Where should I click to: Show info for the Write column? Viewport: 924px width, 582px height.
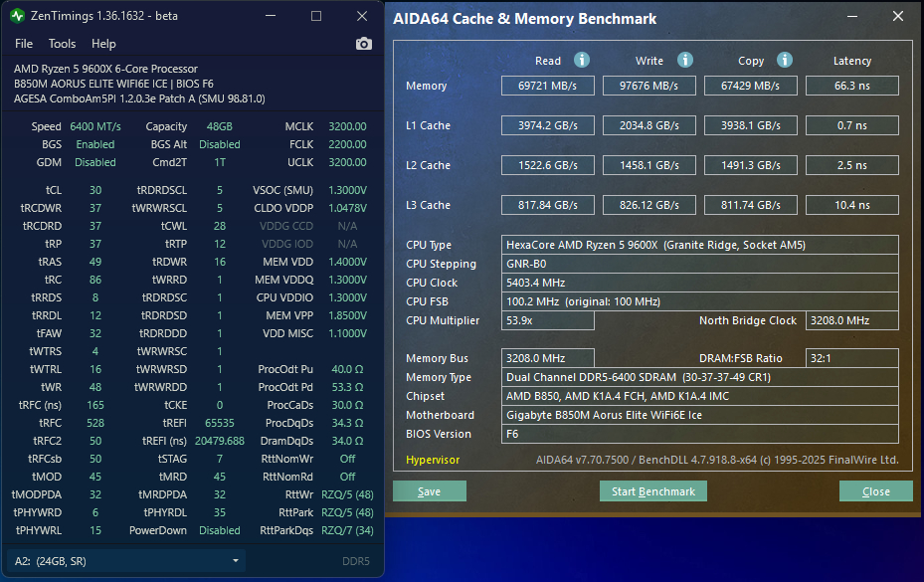684,60
